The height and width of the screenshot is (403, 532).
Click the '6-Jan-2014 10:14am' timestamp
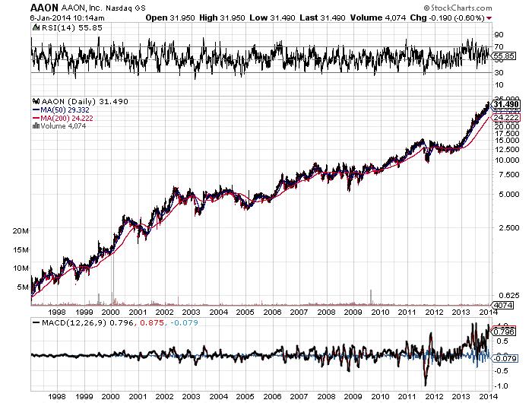67,18
